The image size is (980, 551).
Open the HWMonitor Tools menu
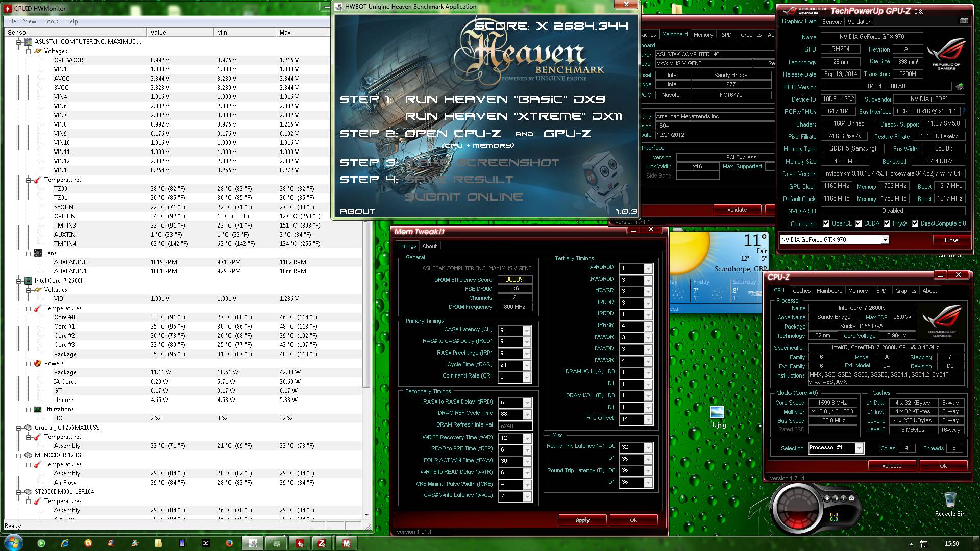click(51, 21)
